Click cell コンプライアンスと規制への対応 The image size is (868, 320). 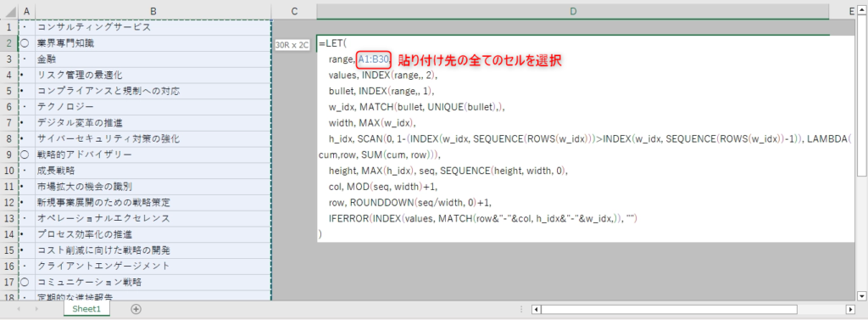click(x=153, y=91)
